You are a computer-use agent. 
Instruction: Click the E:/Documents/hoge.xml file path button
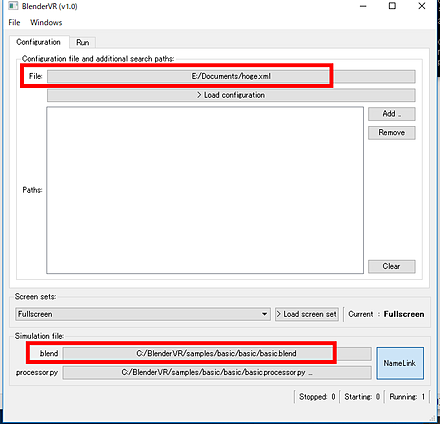[231, 76]
